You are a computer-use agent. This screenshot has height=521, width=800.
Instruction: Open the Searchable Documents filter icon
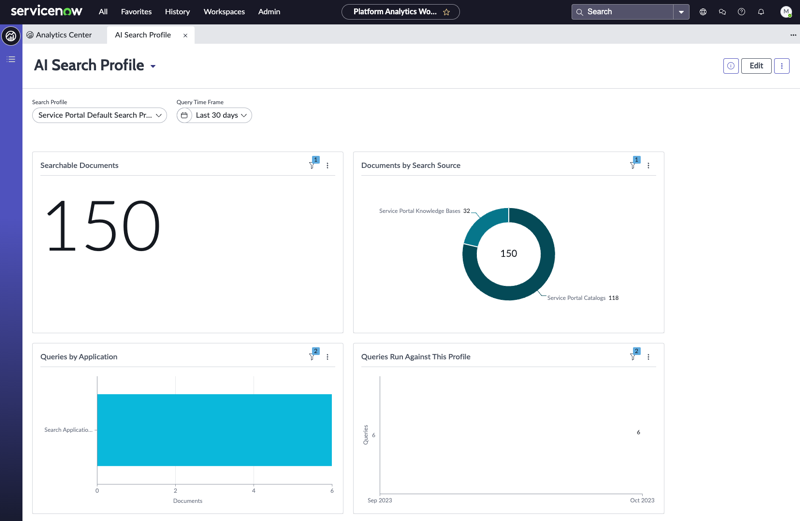(313, 164)
